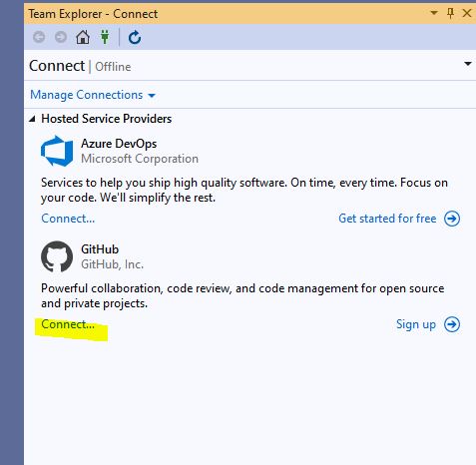Go to Team Explorer Home icon
The width and height of the screenshot is (476, 465).
tap(83, 37)
